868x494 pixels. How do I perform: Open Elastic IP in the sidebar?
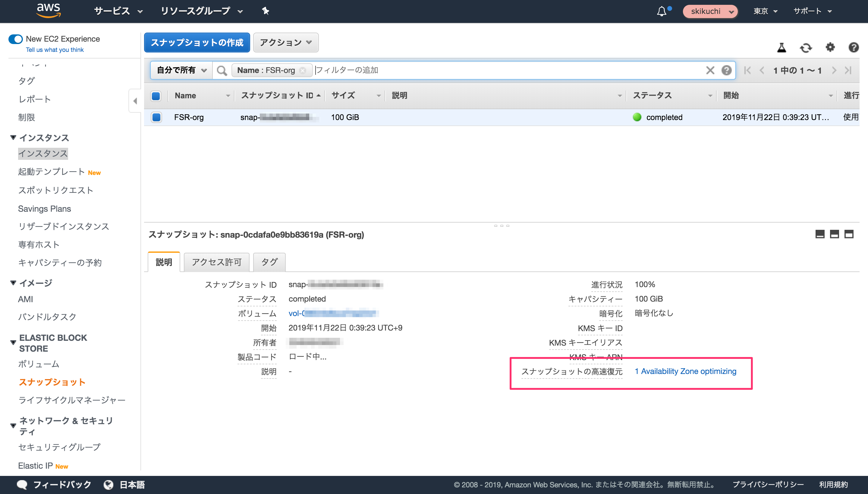(35, 466)
